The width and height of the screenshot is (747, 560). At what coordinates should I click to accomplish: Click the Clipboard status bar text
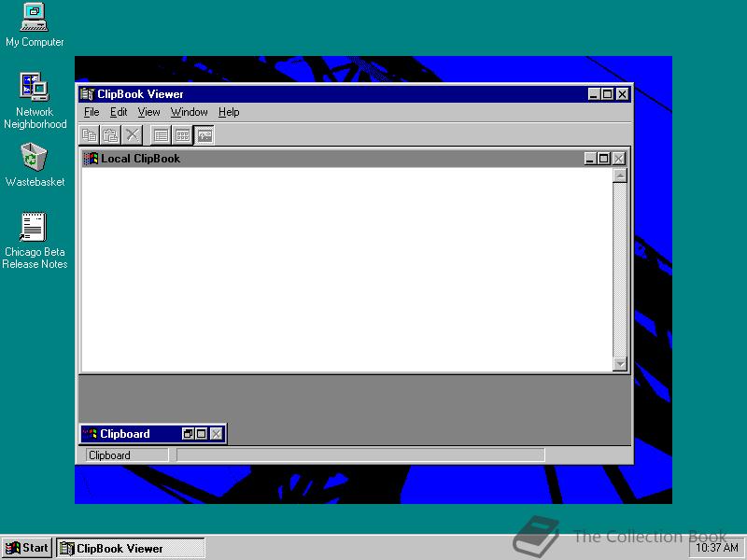(109, 455)
